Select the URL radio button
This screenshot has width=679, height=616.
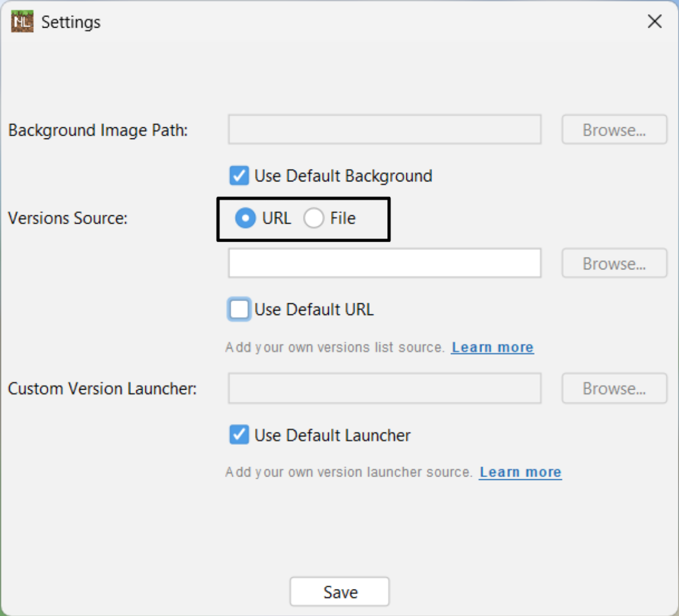[246, 218]
